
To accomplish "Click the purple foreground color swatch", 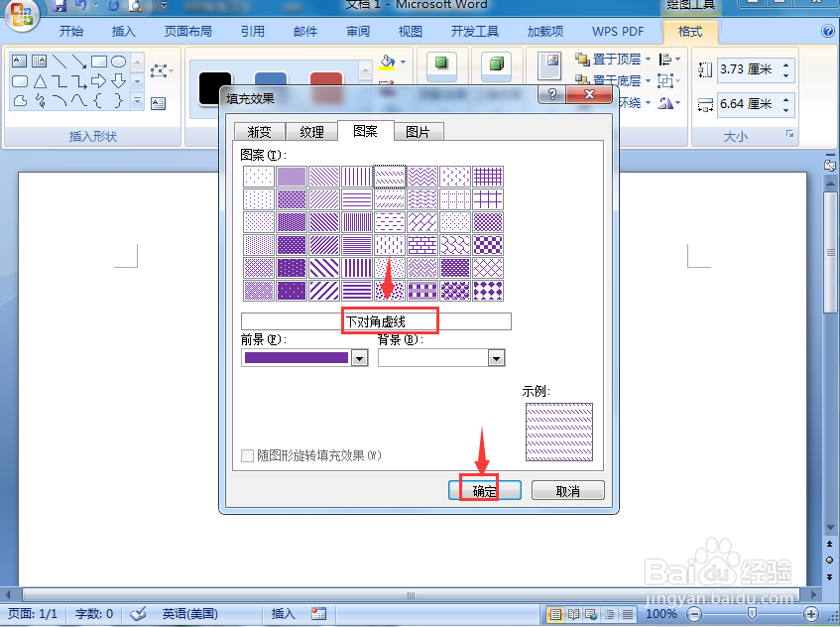I will coord(297,358).
